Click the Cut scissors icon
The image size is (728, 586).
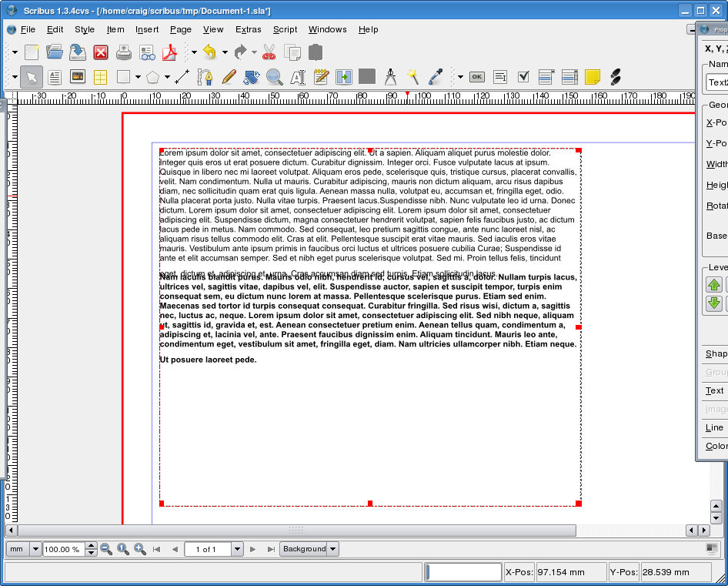click(x=269, y=52)
